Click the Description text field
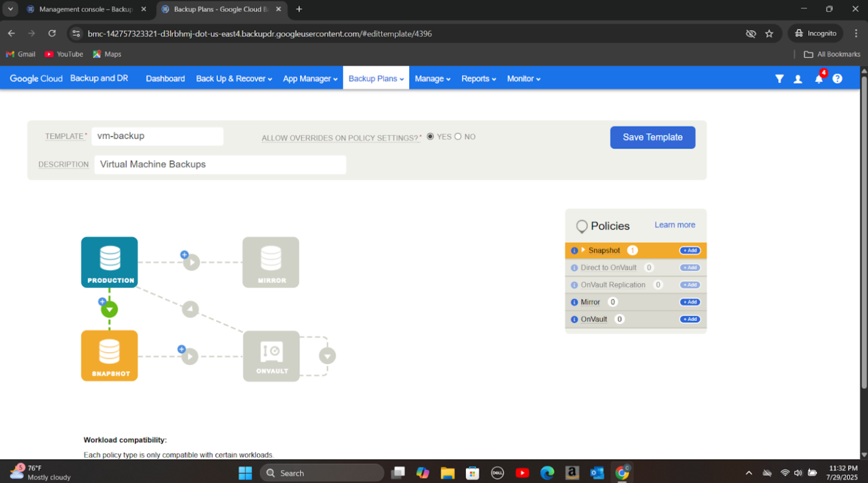This screenshot has height=483, width=868. 220,165
